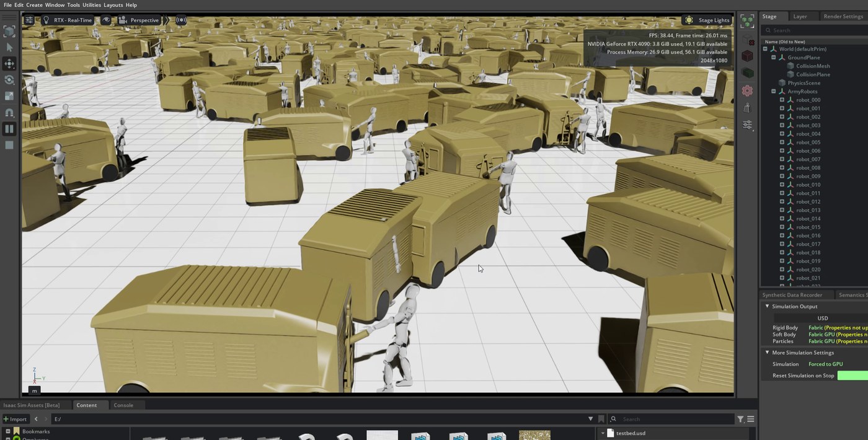Click the mass weight icon
868x440 pixels.
(747, 108)
